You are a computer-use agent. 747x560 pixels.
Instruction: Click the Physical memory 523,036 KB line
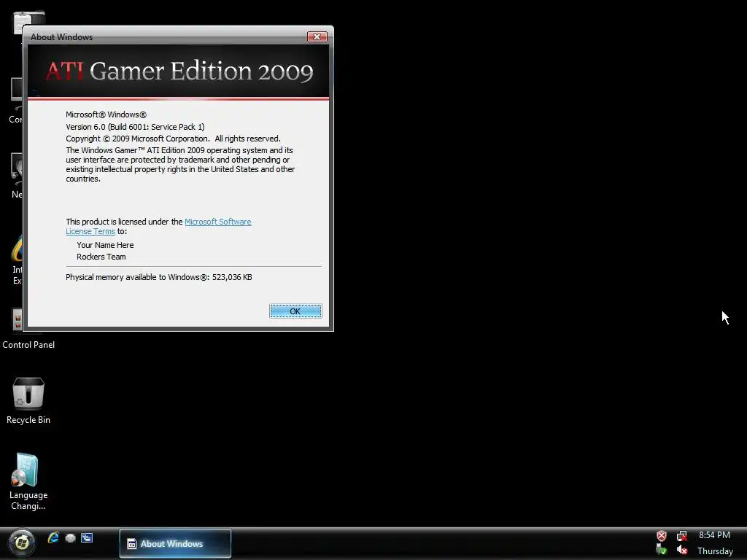tap(158, 277)
